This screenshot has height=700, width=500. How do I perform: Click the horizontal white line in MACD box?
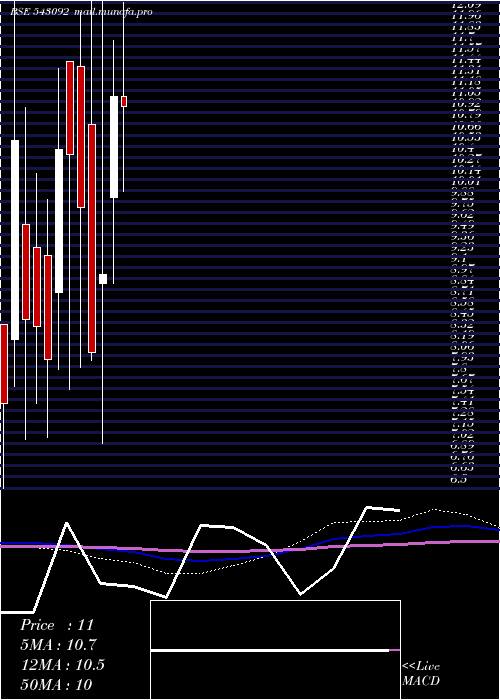(270, 650)
